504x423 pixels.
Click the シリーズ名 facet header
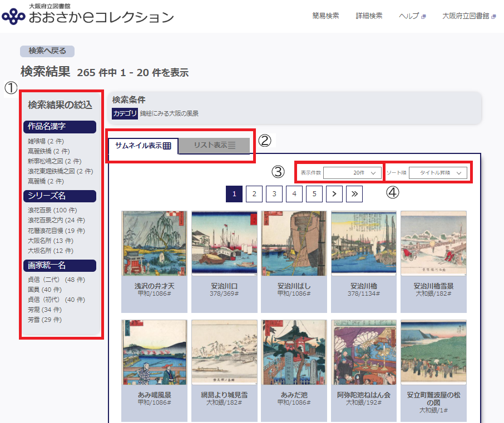coord(60,196)
